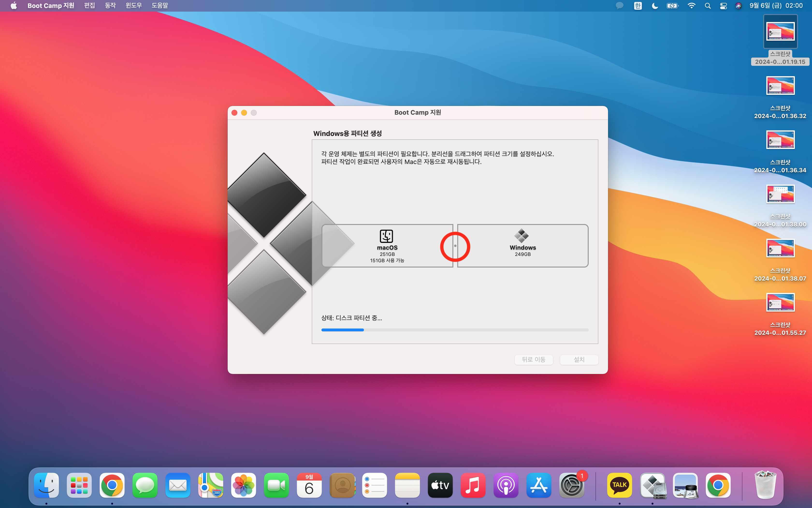The height and width of the screenshot is (508, 812).
Task: Open Messages from the Dock
Action: click(x=145, y=485)
